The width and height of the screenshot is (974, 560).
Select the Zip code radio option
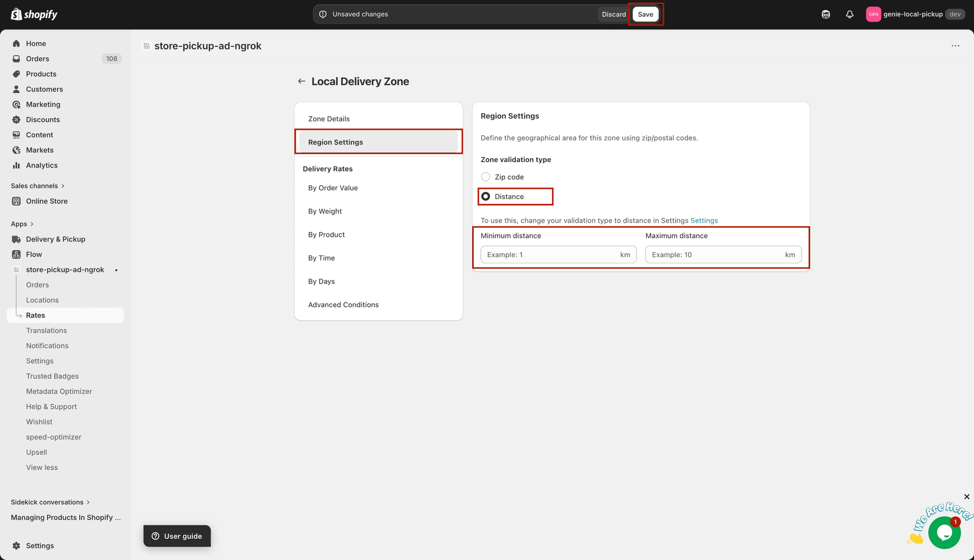(485, 177)
